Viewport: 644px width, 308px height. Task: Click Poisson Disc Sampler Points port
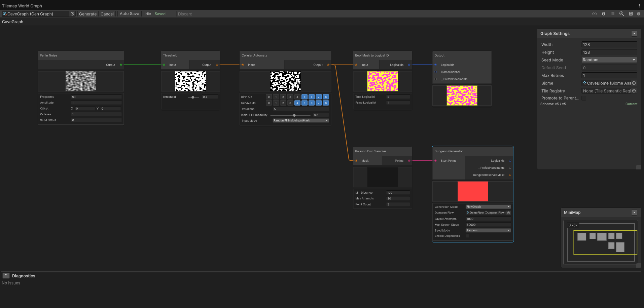(x=409, y=161)
